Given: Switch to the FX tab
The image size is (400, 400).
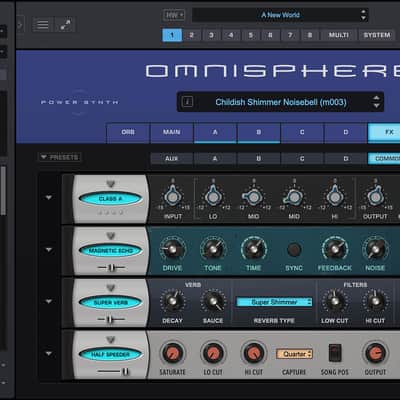Looking at the screenshot, I should pos(384,132).
